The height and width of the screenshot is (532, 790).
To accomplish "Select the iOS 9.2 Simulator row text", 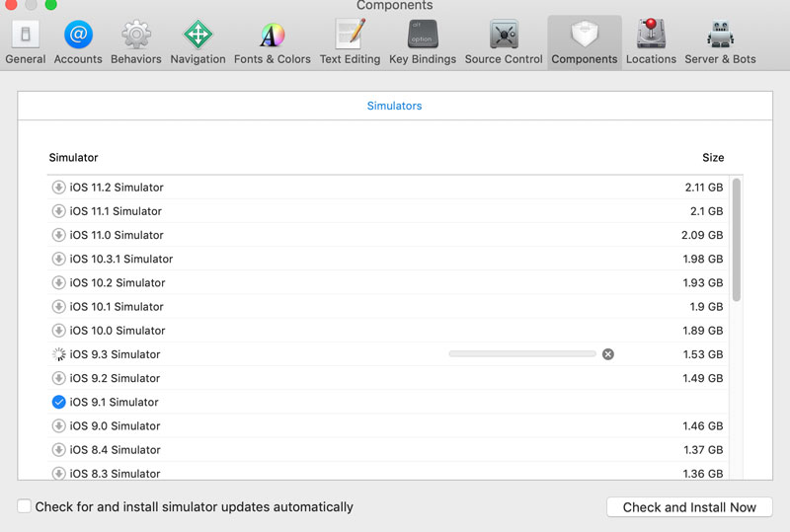I will [115, 378].
